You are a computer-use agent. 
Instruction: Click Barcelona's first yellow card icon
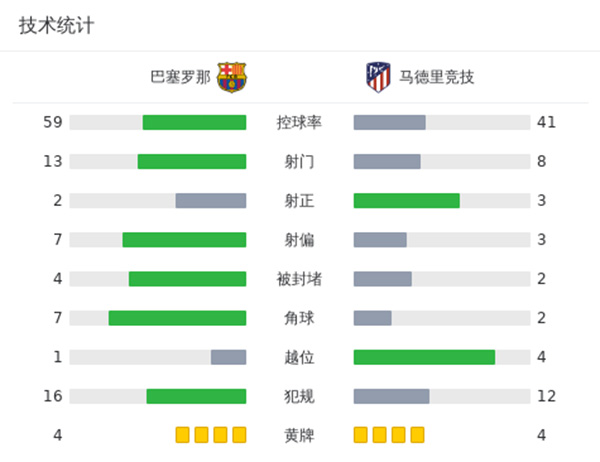tap(182, 435)
